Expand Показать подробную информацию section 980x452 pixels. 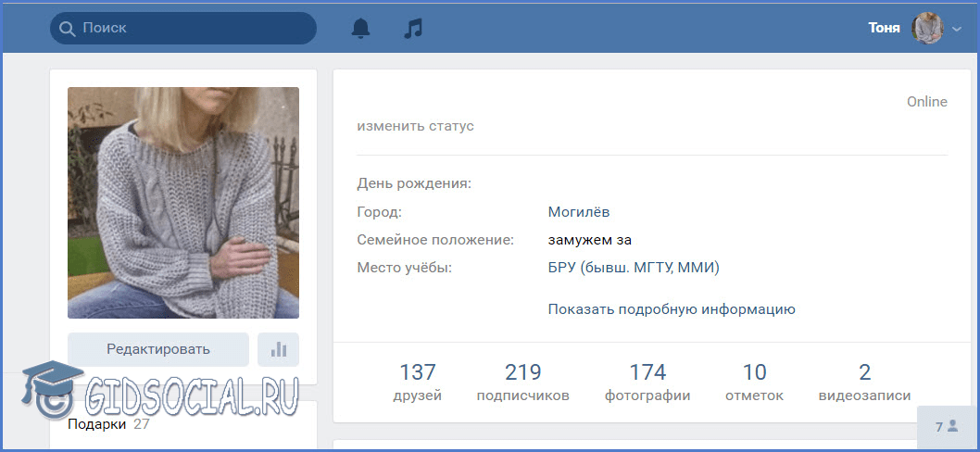pos(672,309)
